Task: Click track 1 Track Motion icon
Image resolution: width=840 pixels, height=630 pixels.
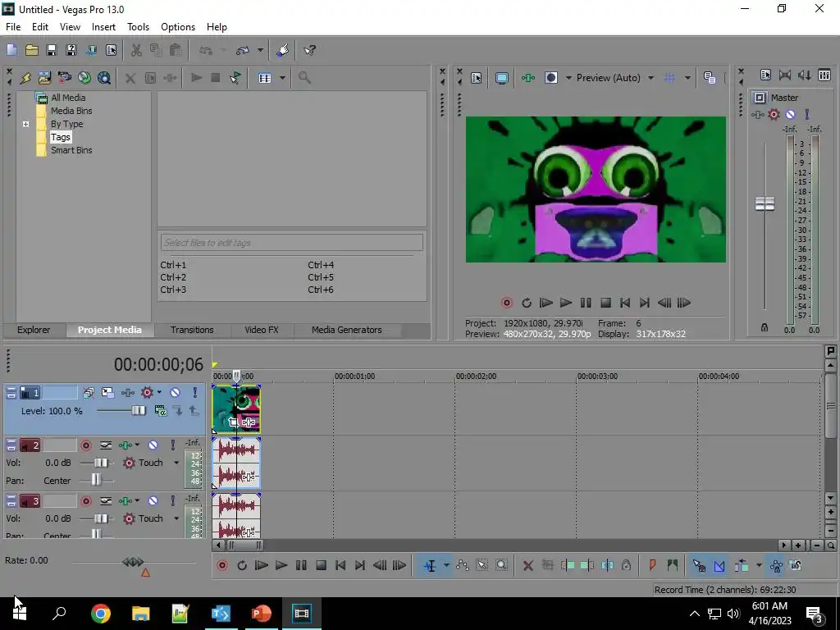Action: click(x=107, y=393)
